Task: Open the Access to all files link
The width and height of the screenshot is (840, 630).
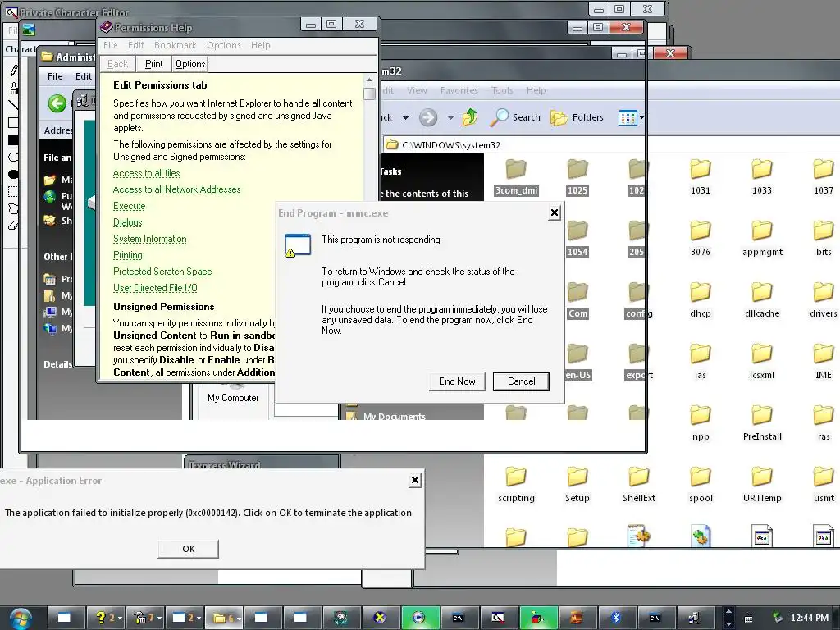Action: tap(146, 173)
